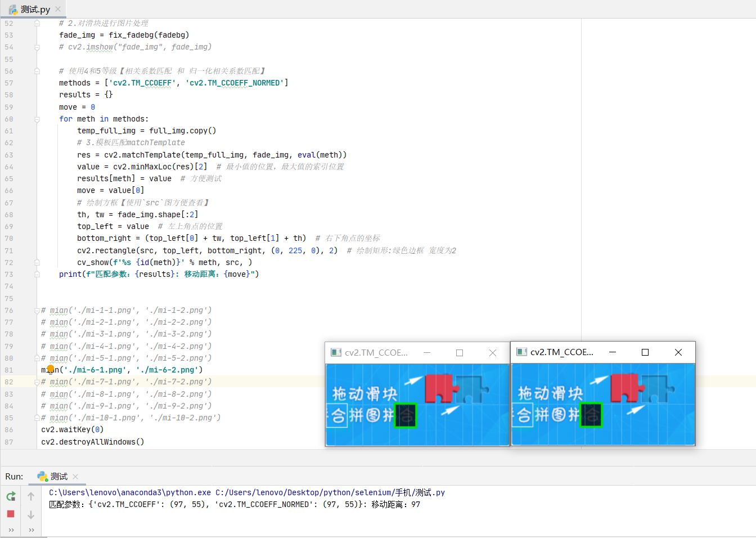The height and width of the screenshot is (538, 756).
Task: Toggle the fold marker at line 54
Action: (x=37, y=47)
